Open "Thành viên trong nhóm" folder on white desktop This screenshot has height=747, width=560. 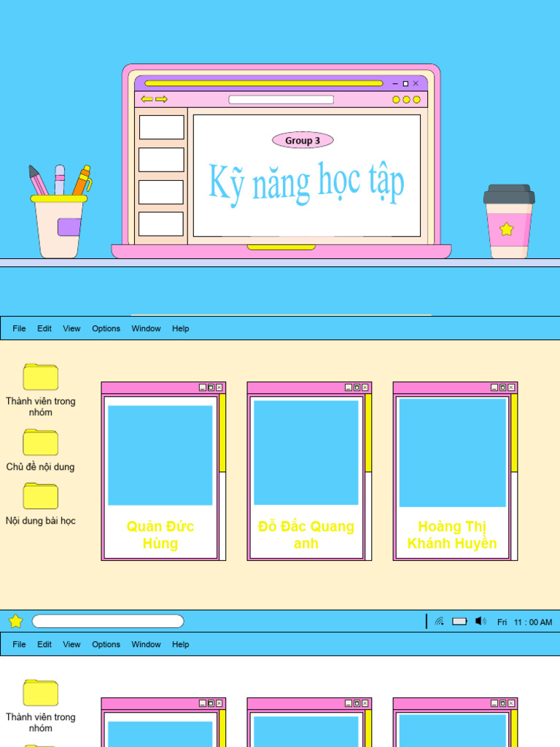(41, 693)
